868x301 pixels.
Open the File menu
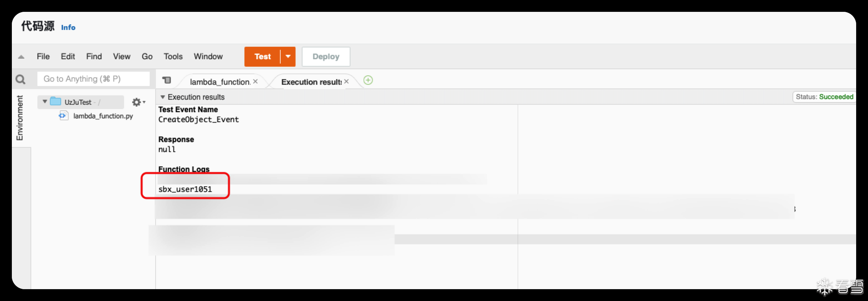43,57
